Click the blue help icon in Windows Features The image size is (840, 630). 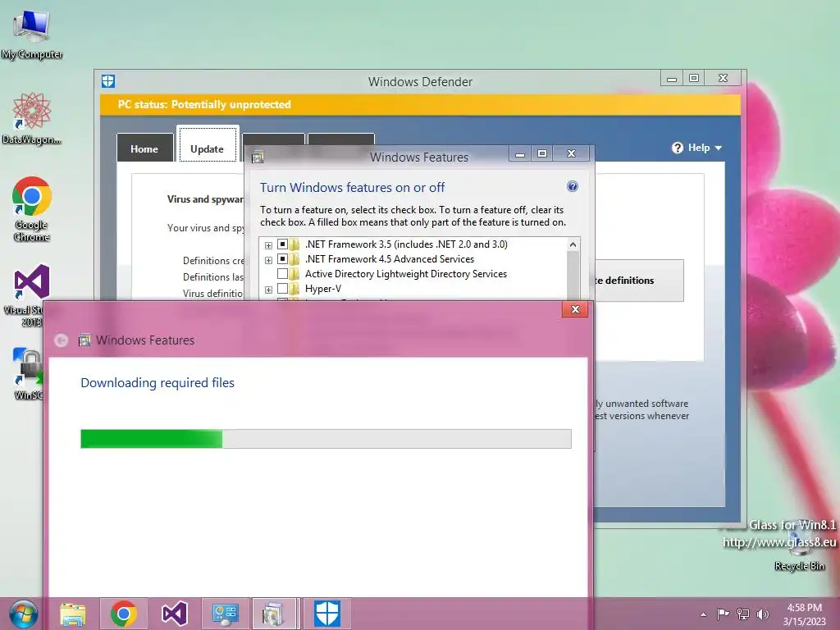pyautogui.click(x=572, y=186)
